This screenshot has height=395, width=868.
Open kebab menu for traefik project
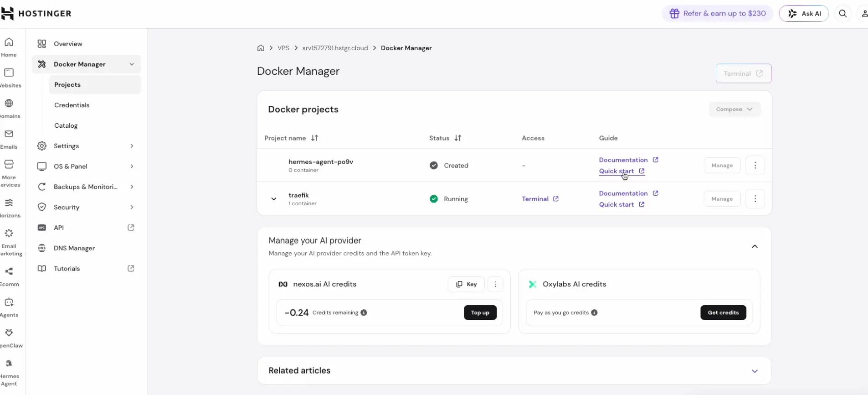[755, 199]
